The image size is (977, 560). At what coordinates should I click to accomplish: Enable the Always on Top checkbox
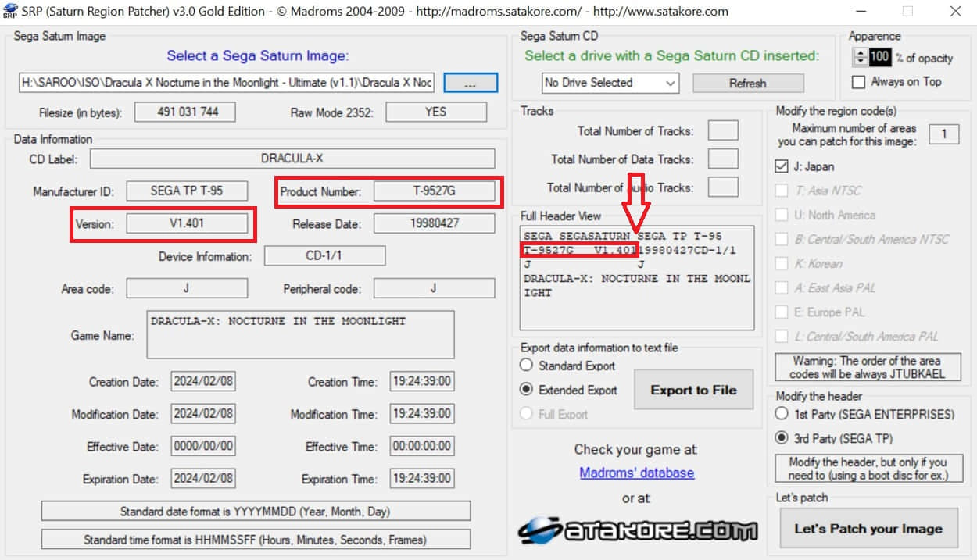(x=859, y=82)
